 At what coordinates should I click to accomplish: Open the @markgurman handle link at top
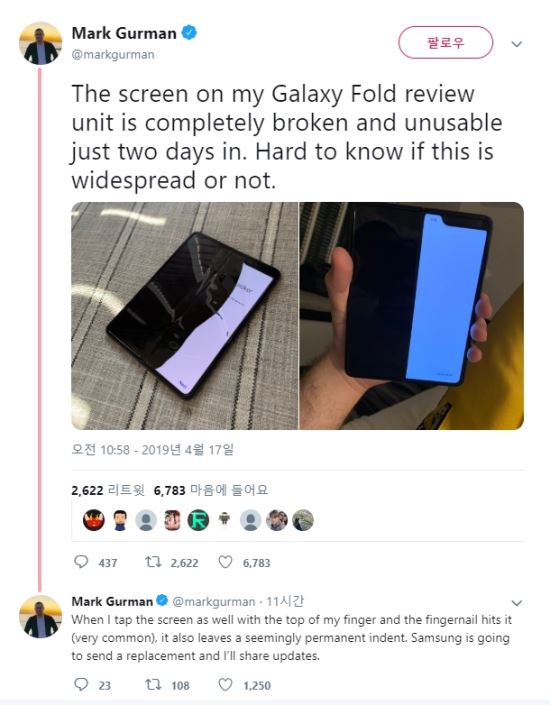pyautogui.click(x=113, y=54)
